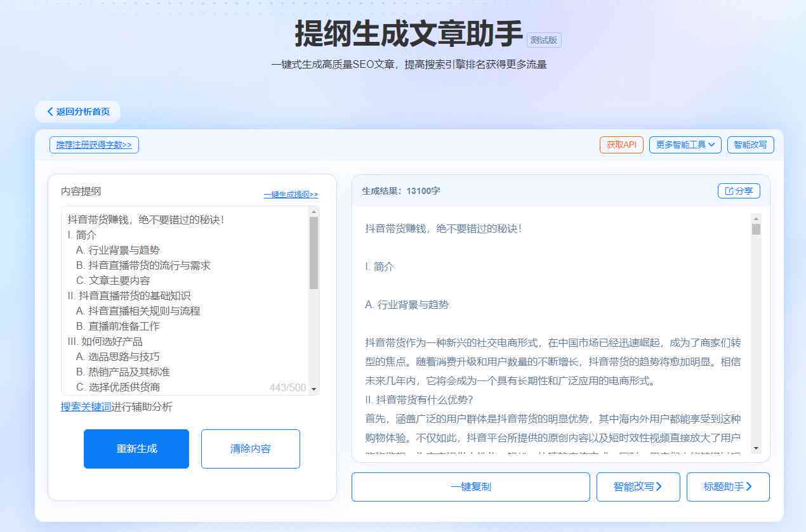
Task: Click the 测试版 badge beside the title
Action: (x=544, y=40)
